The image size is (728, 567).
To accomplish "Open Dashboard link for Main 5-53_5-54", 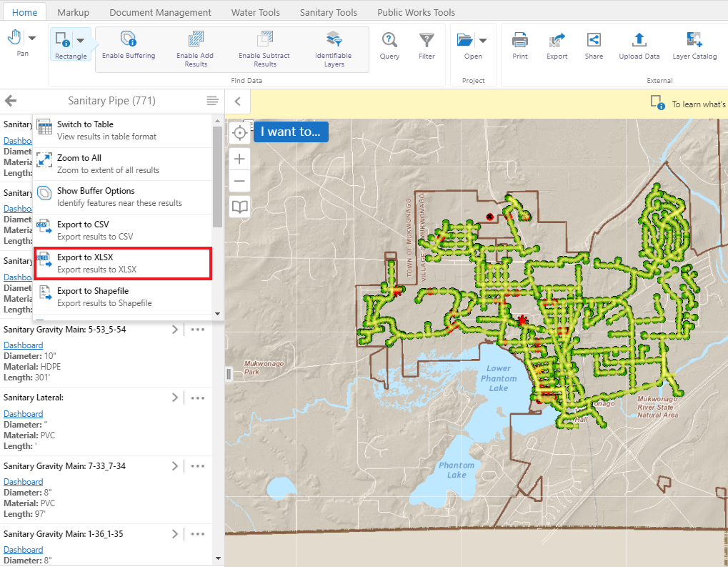I will [x=23, y=345].
